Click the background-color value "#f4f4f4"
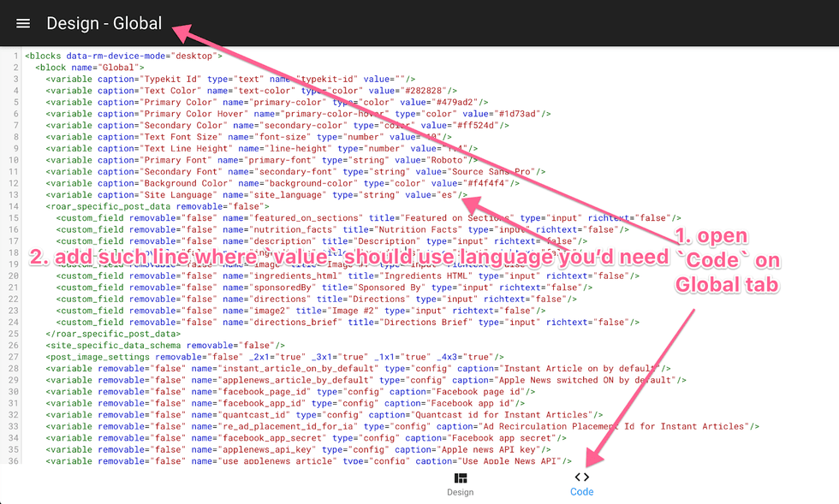This screenshot has width=839, height=504. pyautogui.click(x=462, y=183)
